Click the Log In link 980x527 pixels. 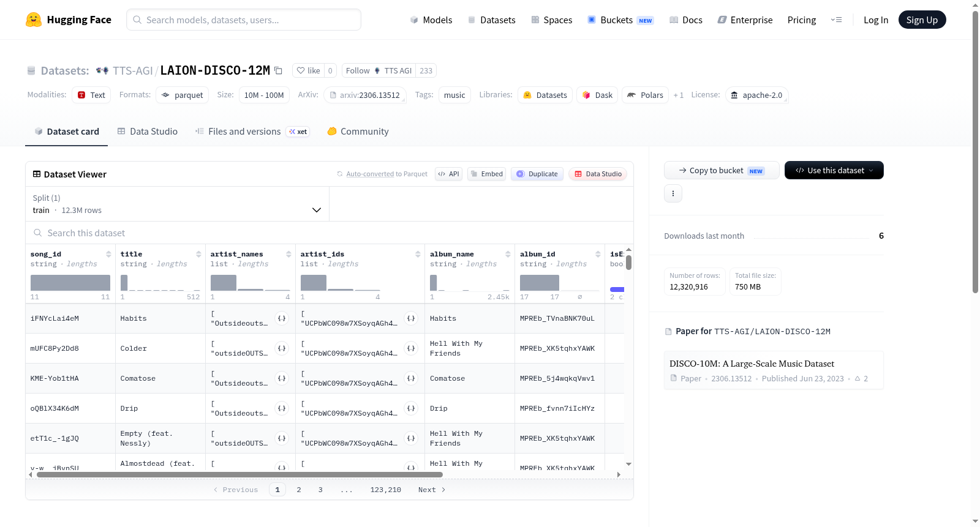point(876,20)
